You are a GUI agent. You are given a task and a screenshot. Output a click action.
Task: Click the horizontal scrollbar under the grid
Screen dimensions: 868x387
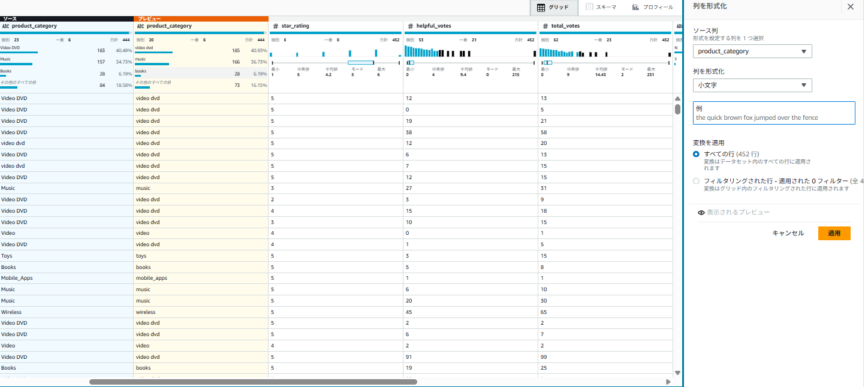[253, 382]
